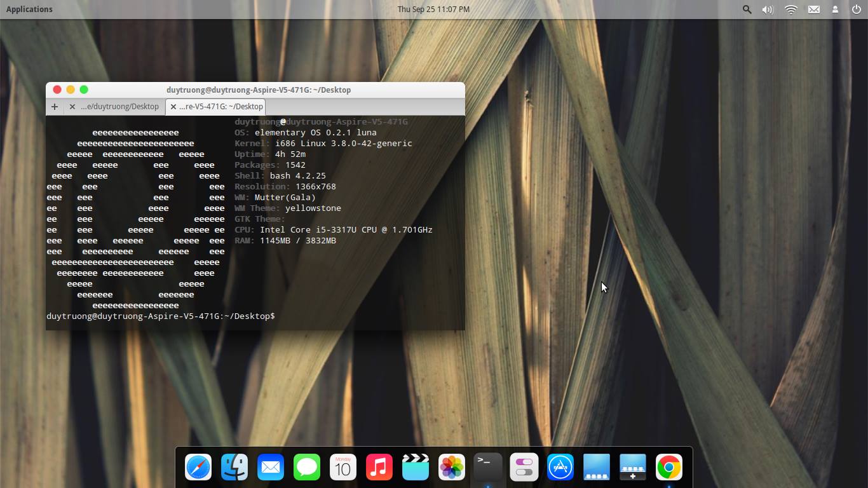
Task: Click the packages count '1542'
Action: pos(295,165)
